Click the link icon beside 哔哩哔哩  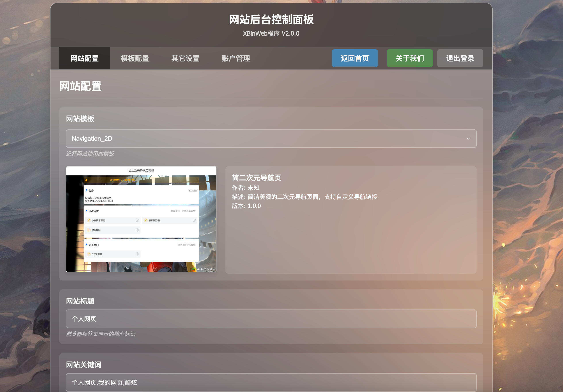89,230
